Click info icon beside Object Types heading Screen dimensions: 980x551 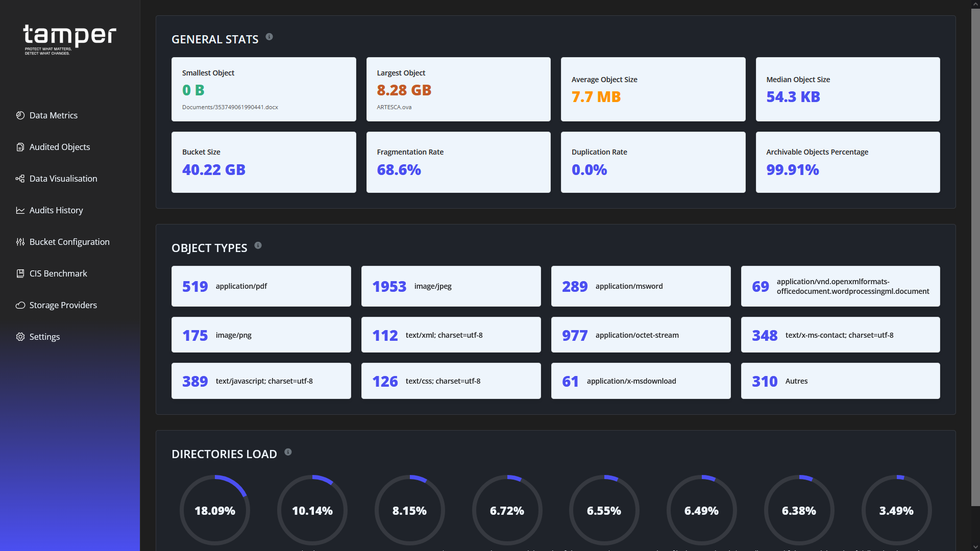pos(258,245)
